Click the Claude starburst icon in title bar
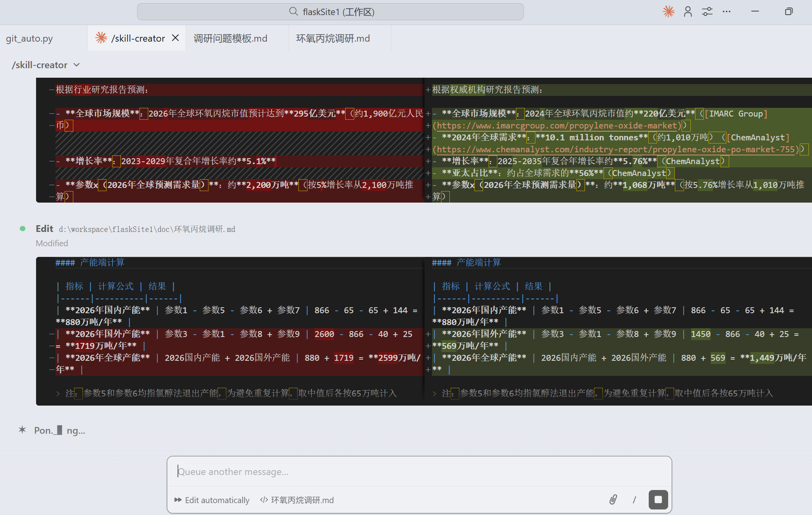 pyautogui.click(x=669, y=11)
